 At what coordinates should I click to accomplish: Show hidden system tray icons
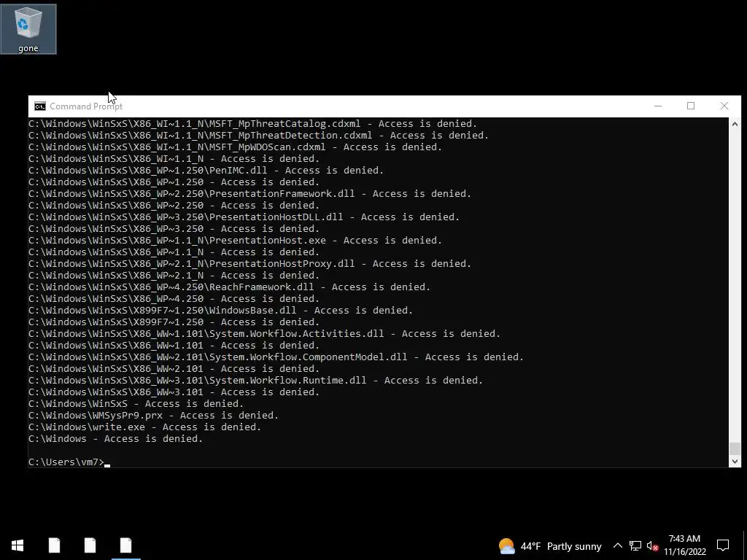tap(617, 545)
